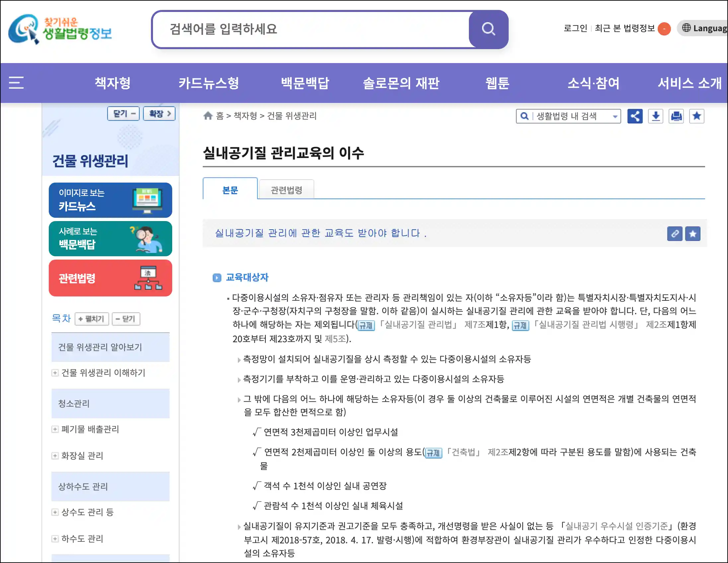Switch to 관련법령 tab

click(x=286, y=190)
